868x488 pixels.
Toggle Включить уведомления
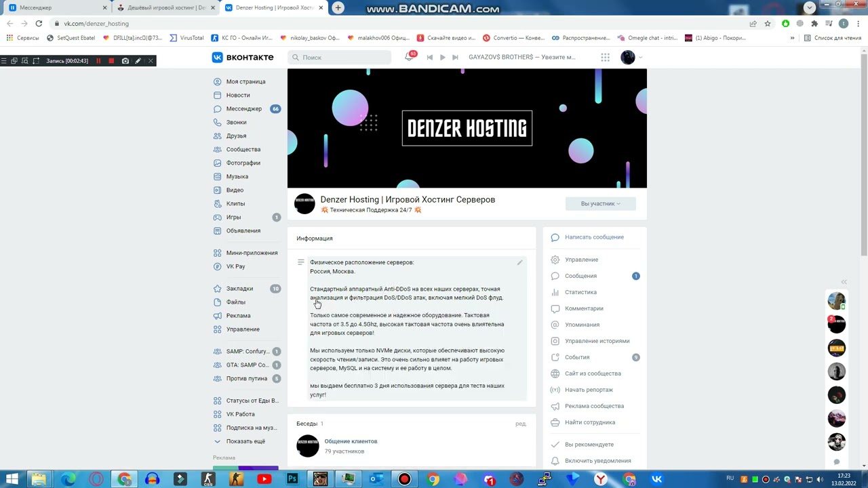(x=597, y=461)
